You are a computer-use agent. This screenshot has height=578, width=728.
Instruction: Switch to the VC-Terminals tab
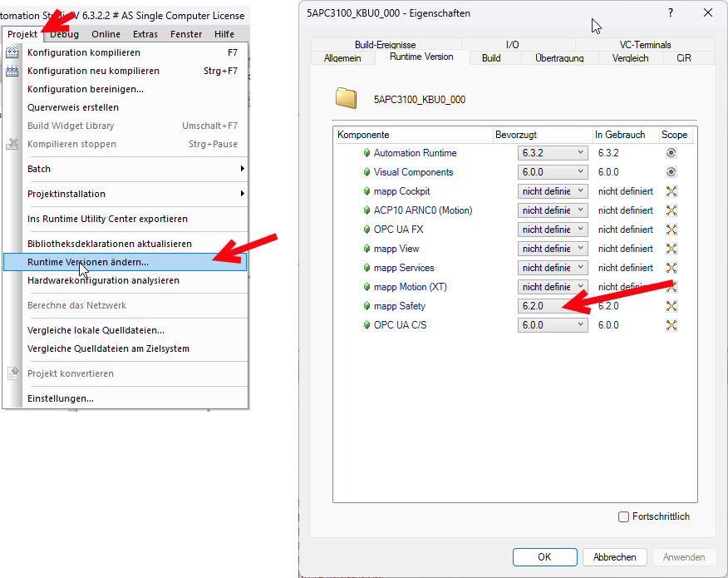click(x=646, y=45)
